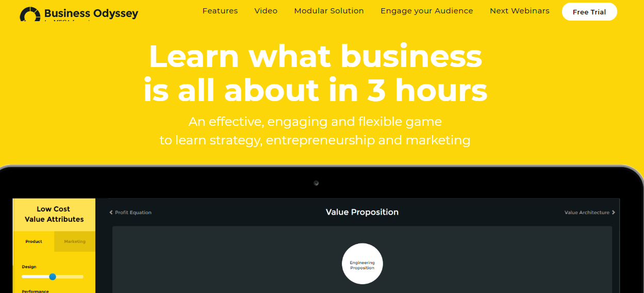The width and height of the screenshot is (644, 293).
Task: Click the Business Odyssey logo icon
Action: [30, 14]
